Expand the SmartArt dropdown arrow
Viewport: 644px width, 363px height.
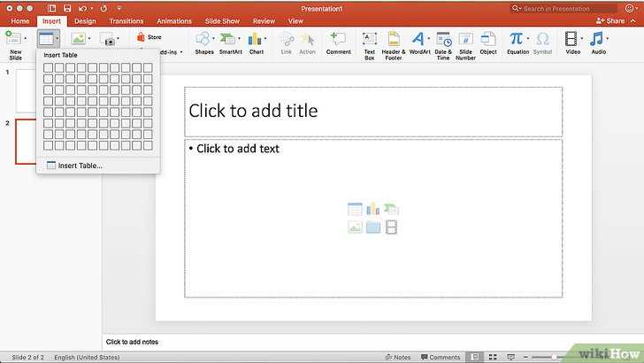click(x=240, y=39)
